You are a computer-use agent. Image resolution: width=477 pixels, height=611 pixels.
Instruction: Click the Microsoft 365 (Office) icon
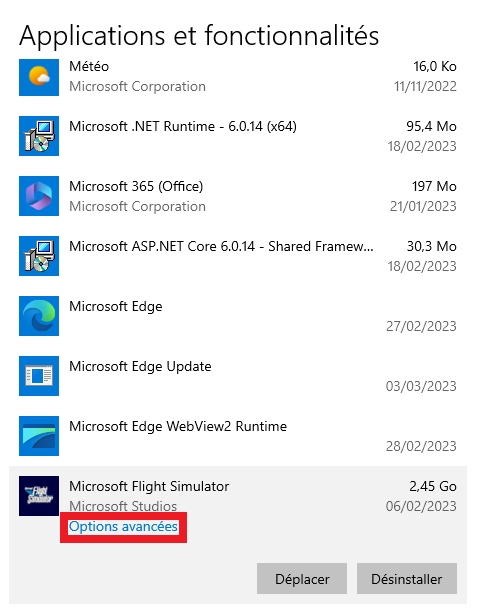tap(39, 196)
